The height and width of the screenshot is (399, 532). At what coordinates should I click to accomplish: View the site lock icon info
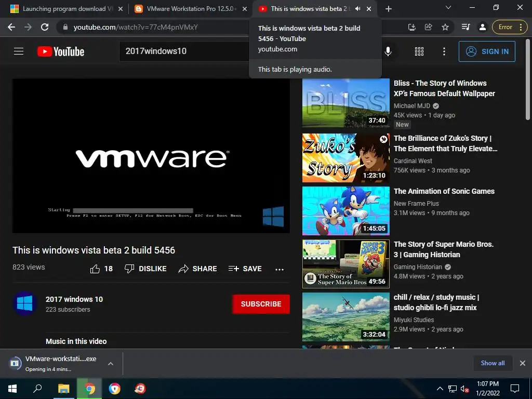(65, 27)
